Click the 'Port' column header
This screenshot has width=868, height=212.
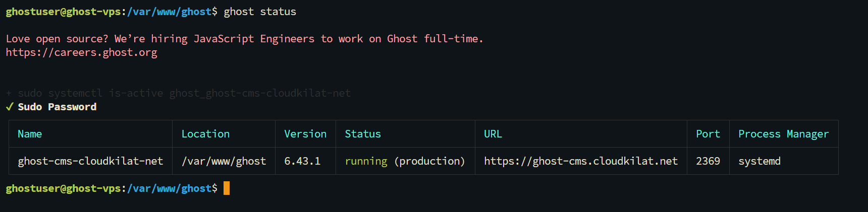[x=708, y=134]
